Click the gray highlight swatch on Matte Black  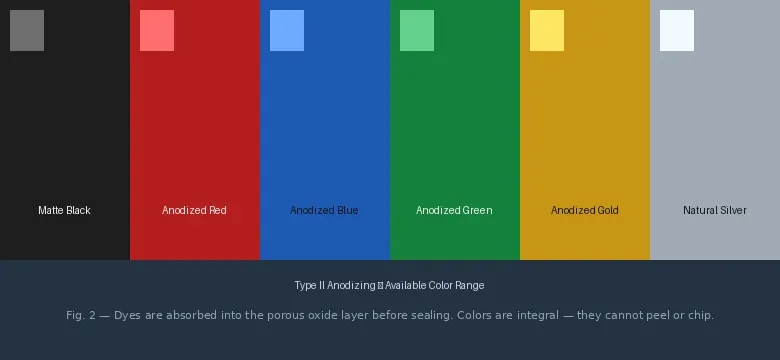(x=27, y=30)
